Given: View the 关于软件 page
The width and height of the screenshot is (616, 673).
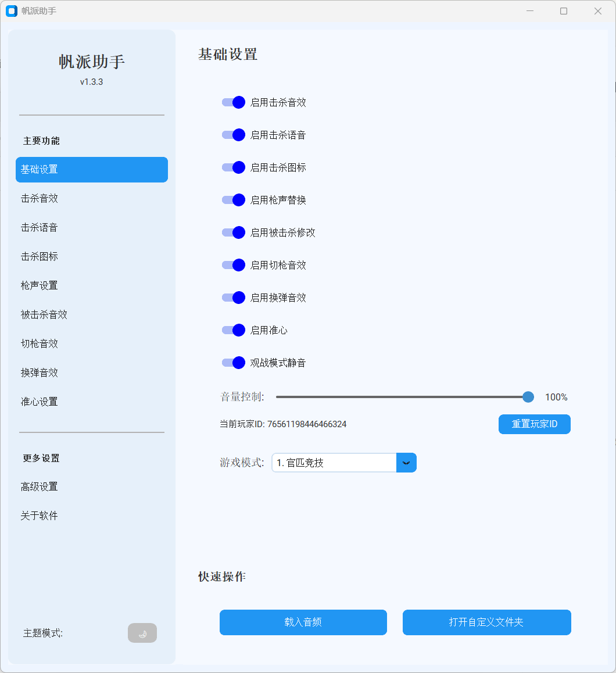Looking at the screenshot, I should tap(39, 516).
